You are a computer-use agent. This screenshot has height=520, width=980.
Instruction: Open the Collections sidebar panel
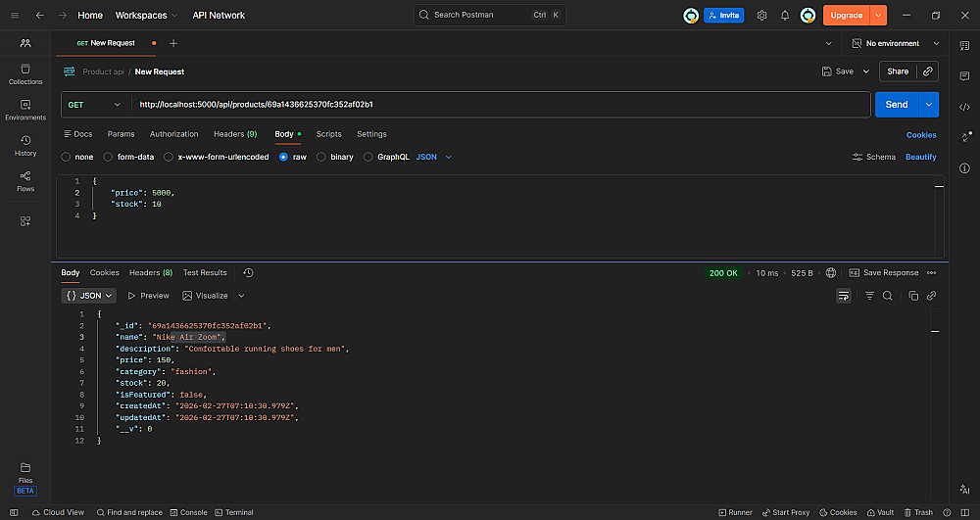click(x=25, y=74)
